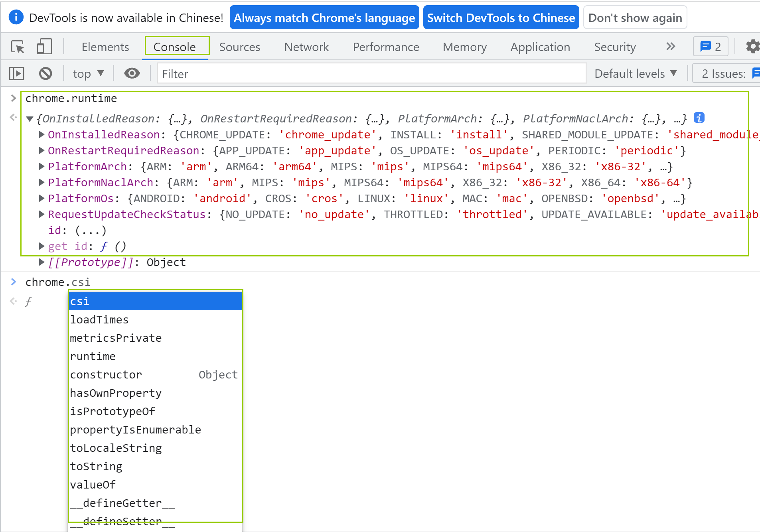The width and height of the screenshot is (760, 532).
Task: Expand the PlatformOs property
Action: [x=42, y=198]
